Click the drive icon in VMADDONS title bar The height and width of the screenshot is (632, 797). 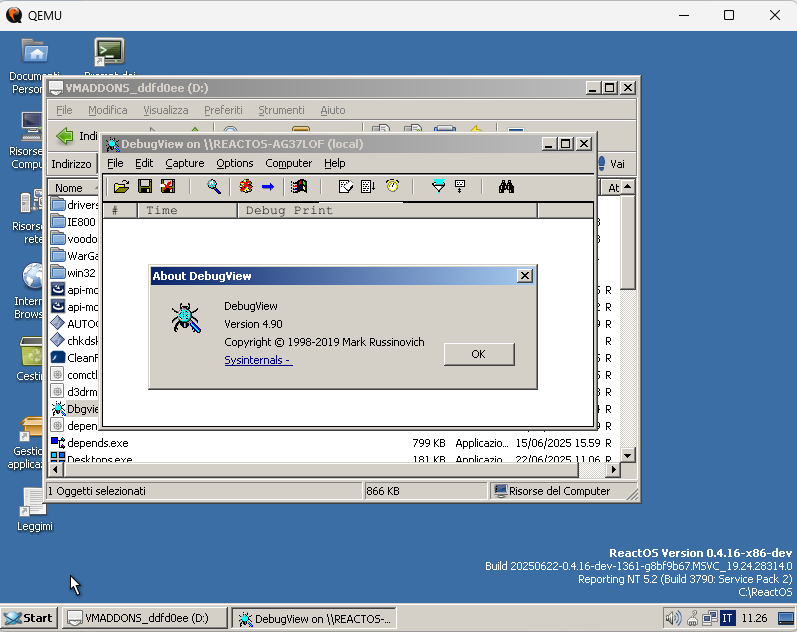(x=56, y=88)
